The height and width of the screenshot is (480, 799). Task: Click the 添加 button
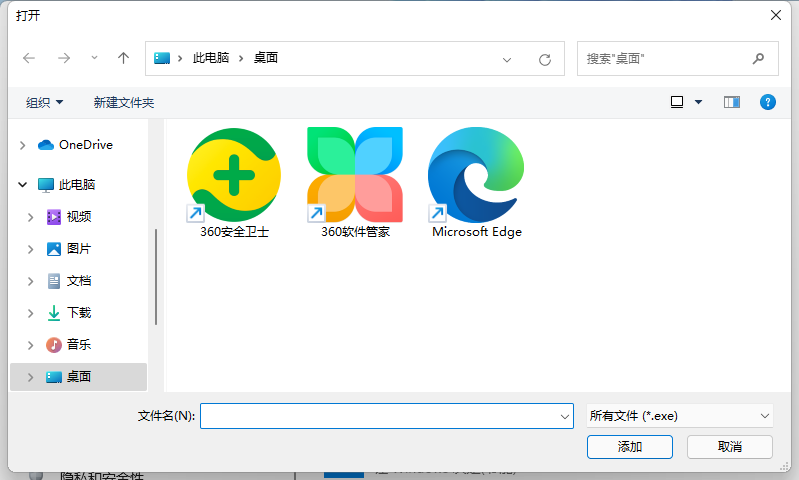630,447
